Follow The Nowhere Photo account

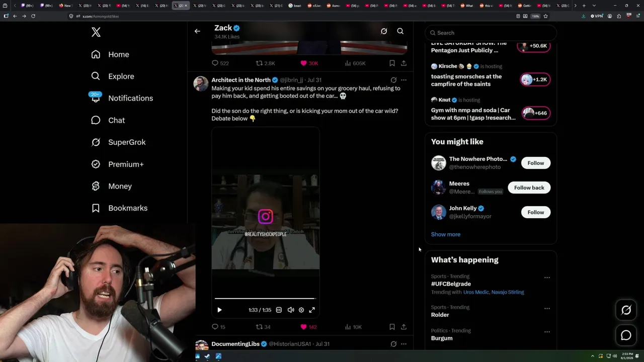tap(536, 163)
